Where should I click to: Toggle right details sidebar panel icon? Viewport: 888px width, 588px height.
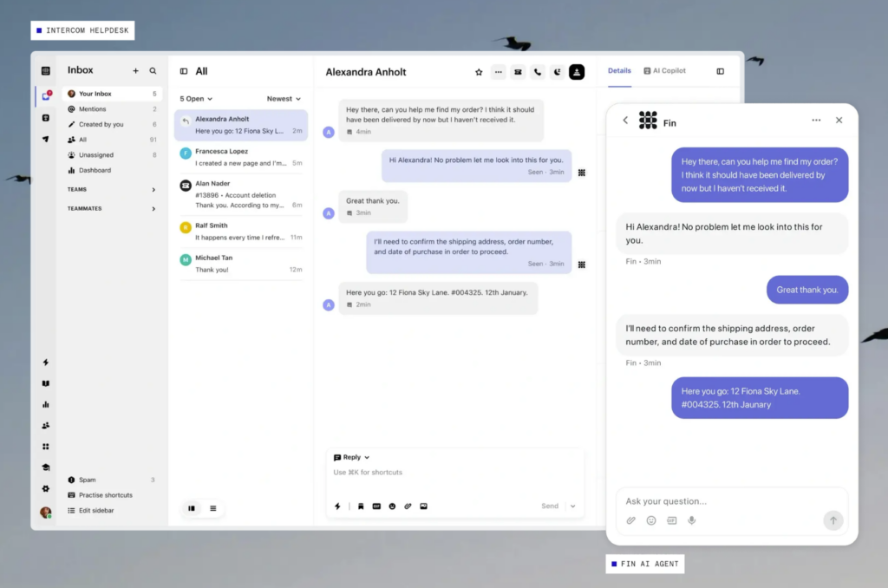click(721, 71)
